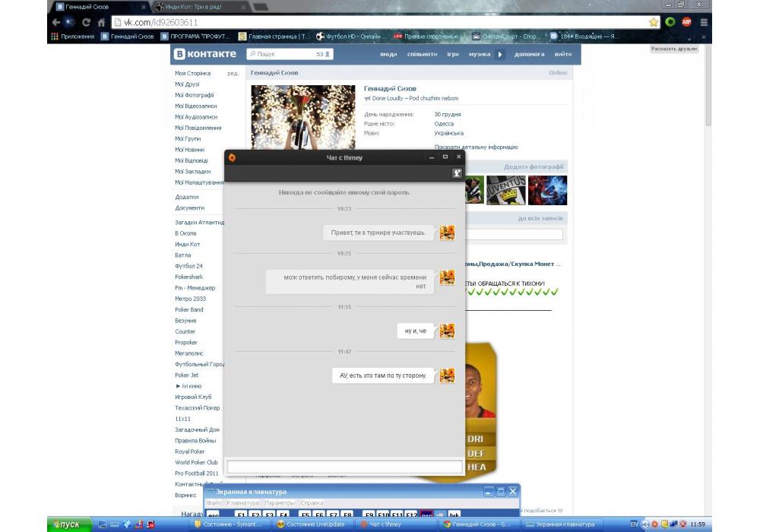Image resolution: width=760 pixels, height=532 pixels.
Task: Open Мої Друзі in left sidebar
Action: (x=187, y=84)
